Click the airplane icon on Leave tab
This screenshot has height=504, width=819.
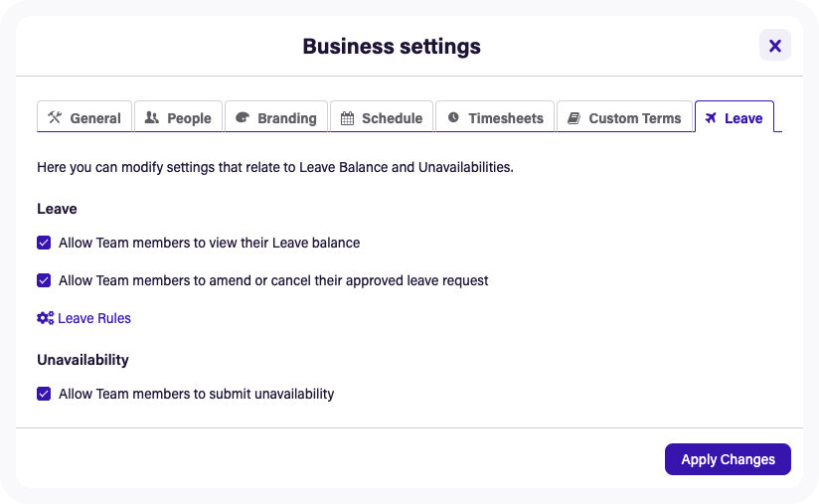tap(711, 118)
